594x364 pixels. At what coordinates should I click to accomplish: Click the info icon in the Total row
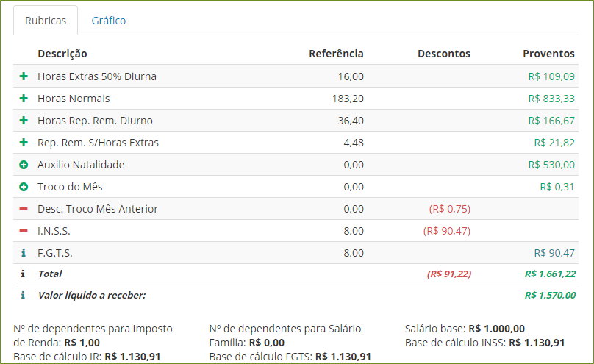pyautogui.click(x=24, y=274)
